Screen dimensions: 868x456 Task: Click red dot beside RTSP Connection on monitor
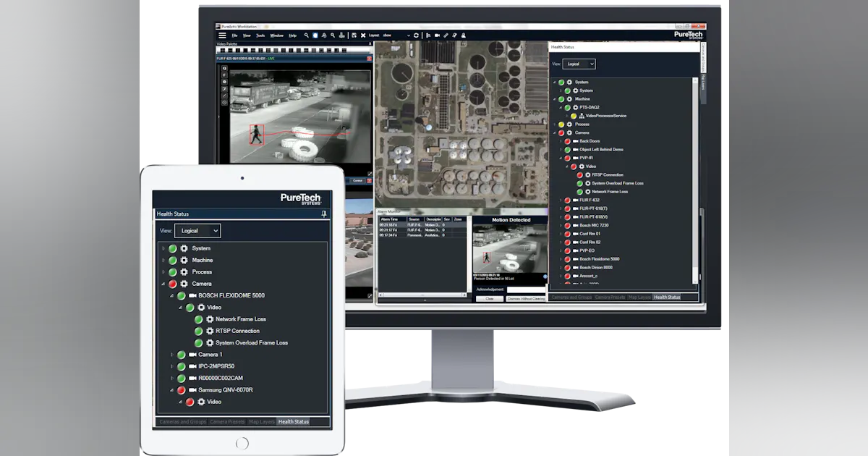tap(580, 174)
